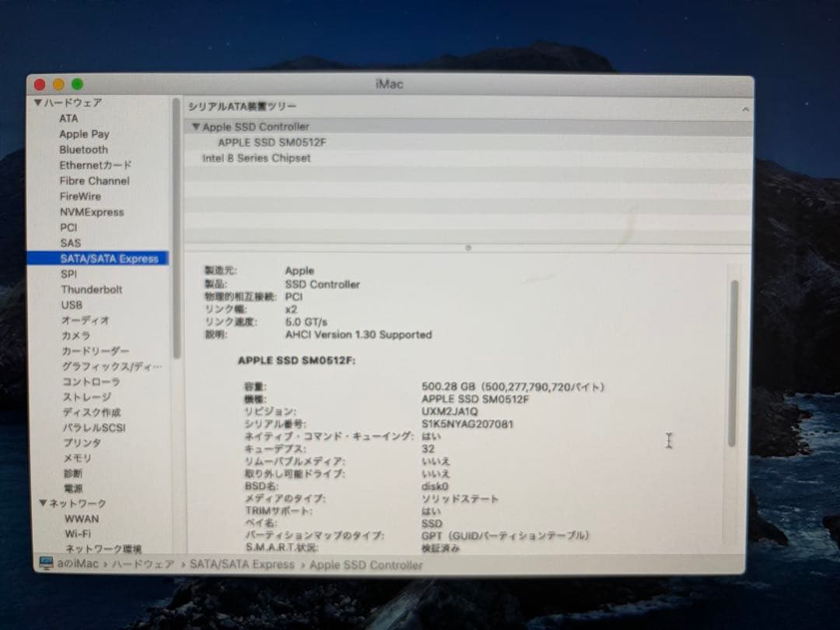
Task: Select WWAN under ネットワーク
Action: pyautogui.click(x=82, y=519)
